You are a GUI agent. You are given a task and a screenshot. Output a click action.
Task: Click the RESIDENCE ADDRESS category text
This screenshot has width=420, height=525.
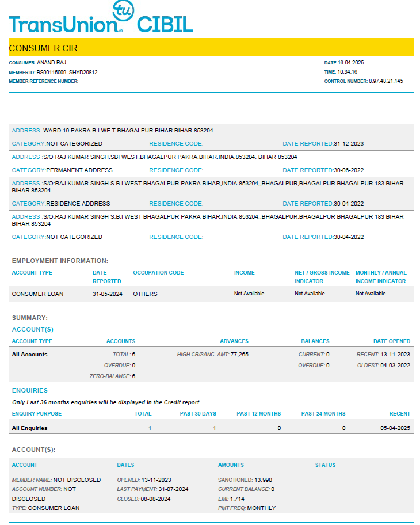tap(78, 204)
